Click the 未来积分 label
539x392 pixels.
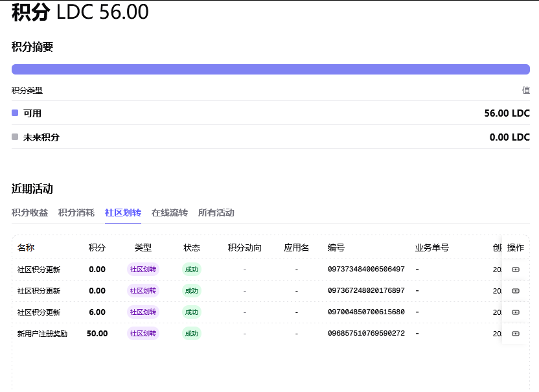pos(41,137)
